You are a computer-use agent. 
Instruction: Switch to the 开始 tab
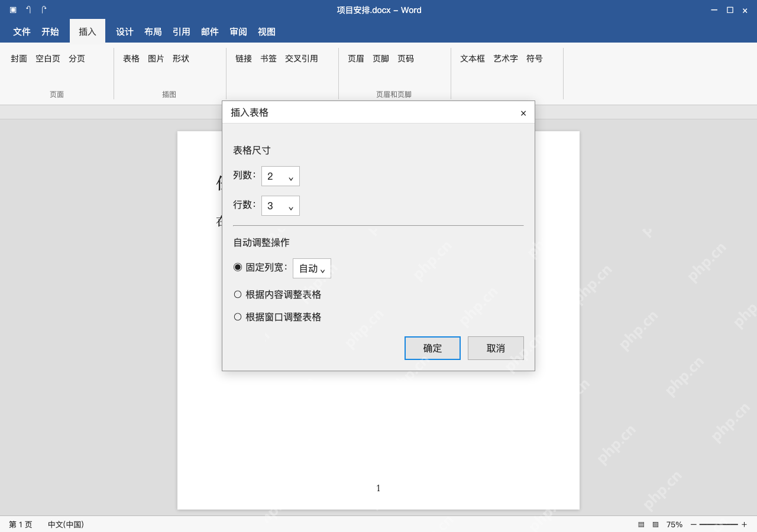pyautogui.click(x=50, y=32)
